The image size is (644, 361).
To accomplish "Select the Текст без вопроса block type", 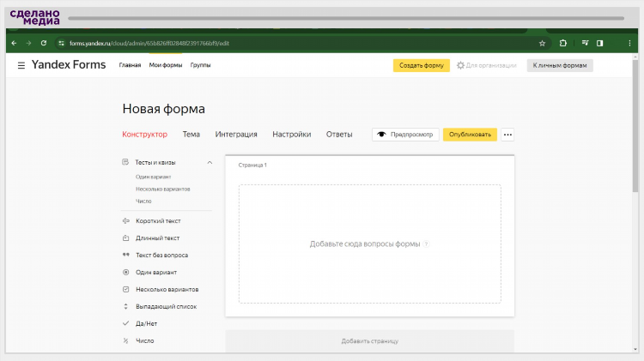I will (161, 256).
